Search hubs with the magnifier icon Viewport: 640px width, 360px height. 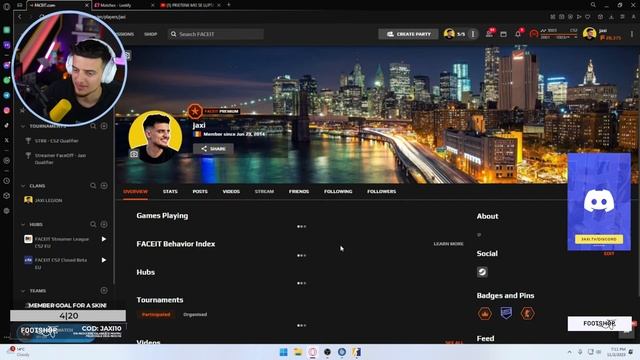point(93,224)
